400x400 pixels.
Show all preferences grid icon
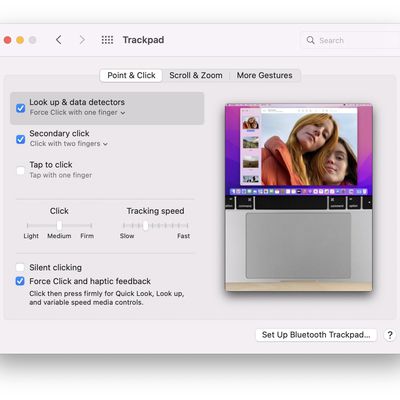[107, 40]
